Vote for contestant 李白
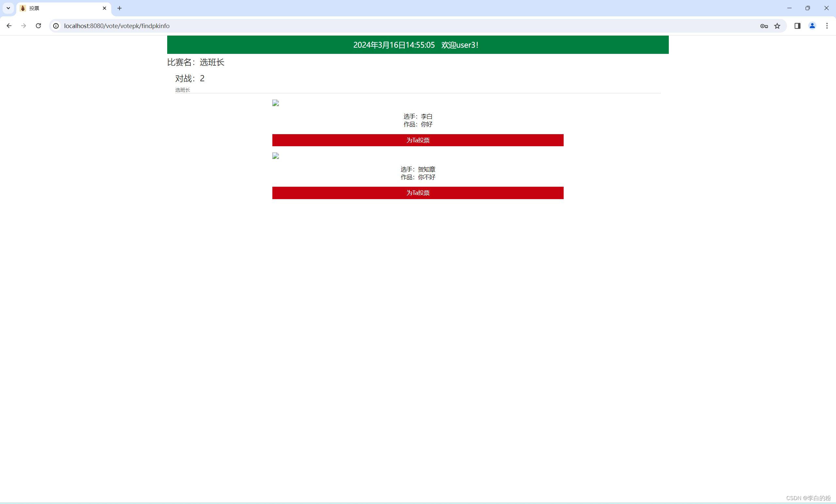 click(x=418, y=140)
